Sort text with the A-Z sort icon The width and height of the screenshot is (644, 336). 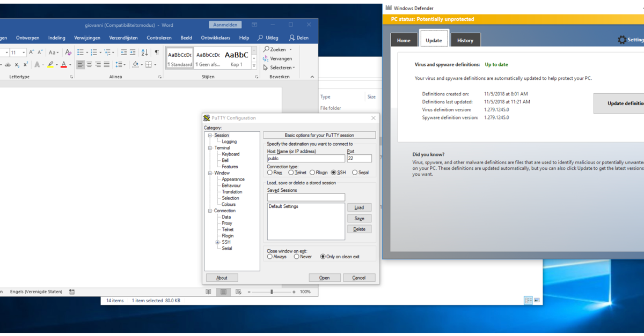click(x=144, y=53)
